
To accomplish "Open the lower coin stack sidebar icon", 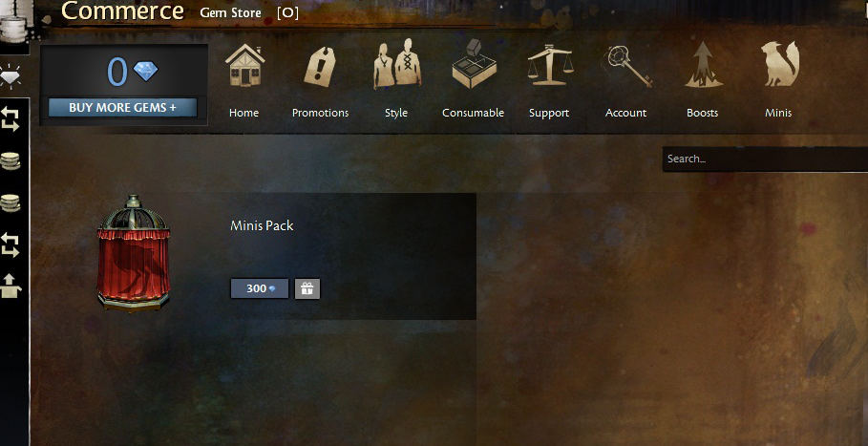I will [x=11, y=203].
